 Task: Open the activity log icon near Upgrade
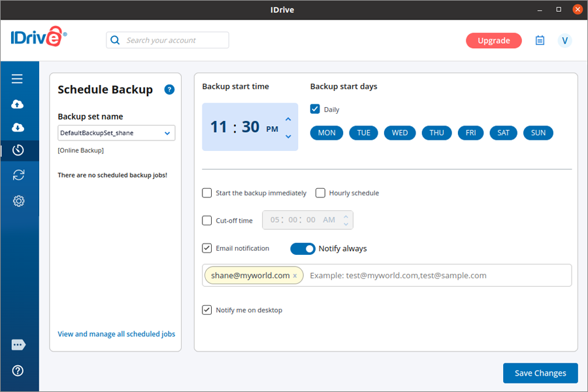[540, 41]
